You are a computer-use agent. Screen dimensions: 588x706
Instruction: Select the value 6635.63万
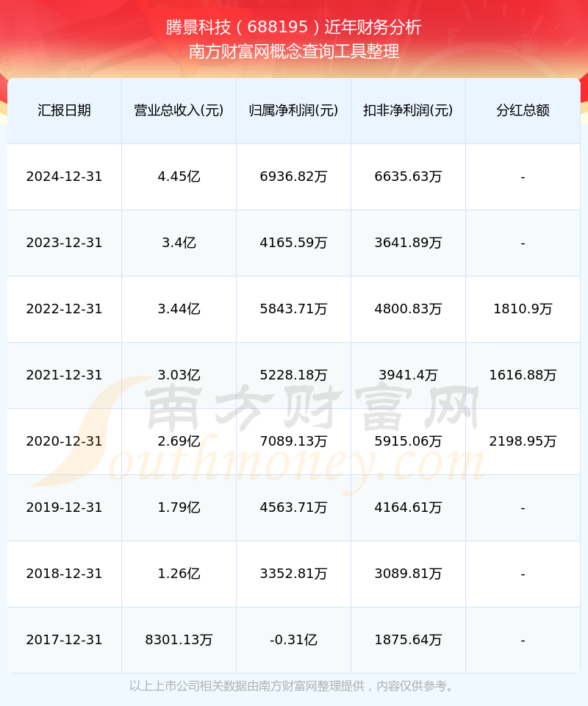pos(408,176)
